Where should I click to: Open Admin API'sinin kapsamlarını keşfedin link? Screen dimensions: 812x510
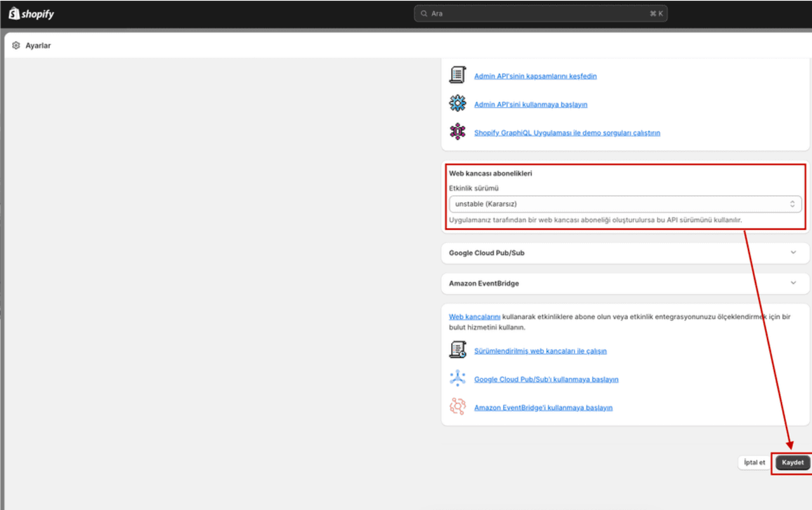click(x=535, y=76)
